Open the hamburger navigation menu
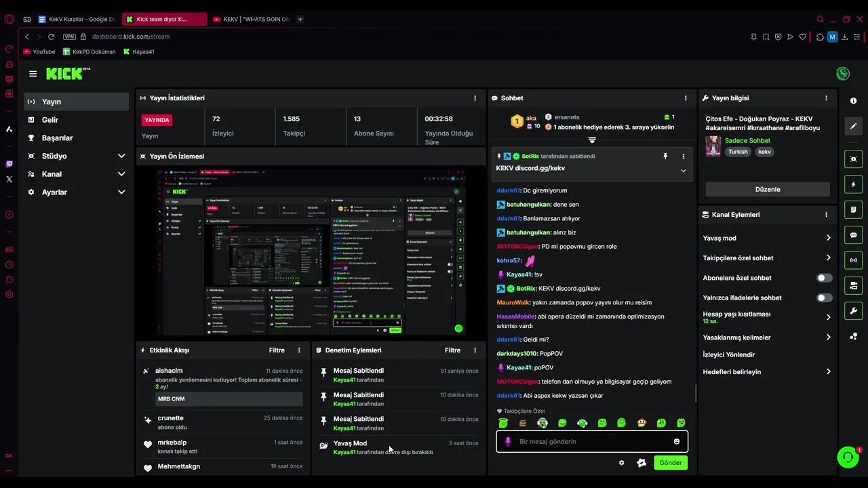 tap(33, 74)
